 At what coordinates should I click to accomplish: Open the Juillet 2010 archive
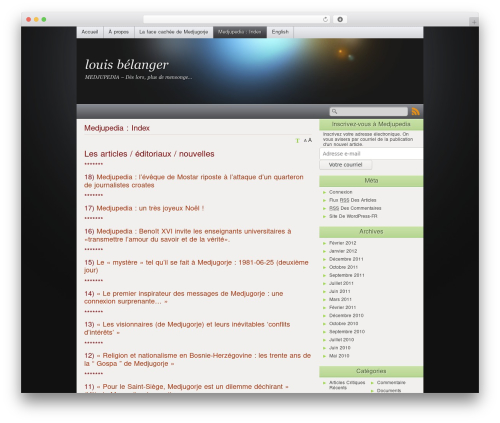click(341, 340)
